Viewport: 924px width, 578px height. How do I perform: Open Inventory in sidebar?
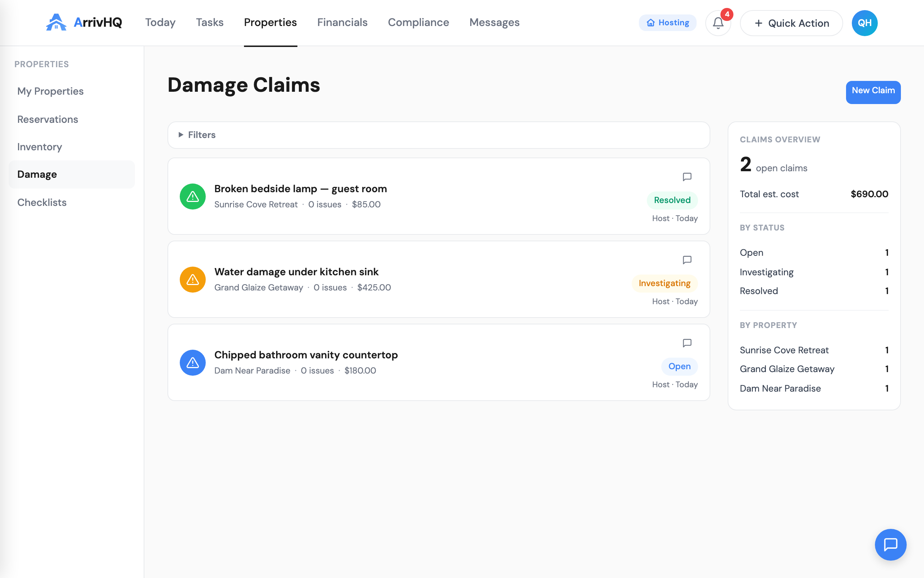pyautogui.click(x=72, y=147)
